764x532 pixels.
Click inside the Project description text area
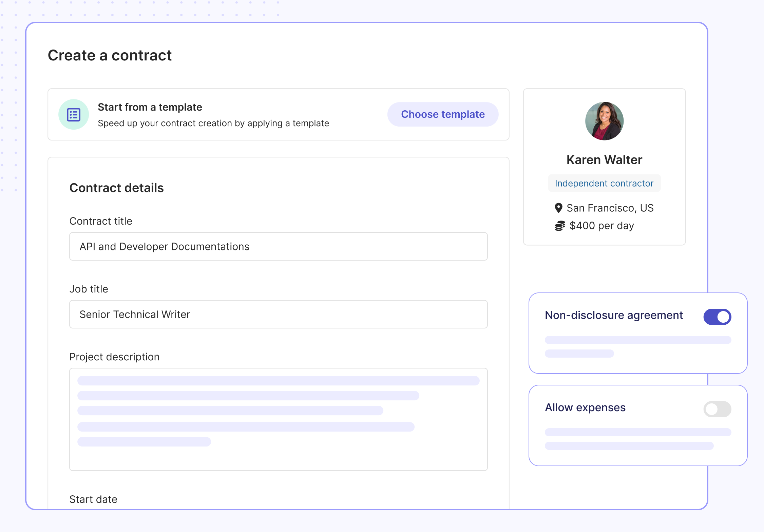point(278,419)
